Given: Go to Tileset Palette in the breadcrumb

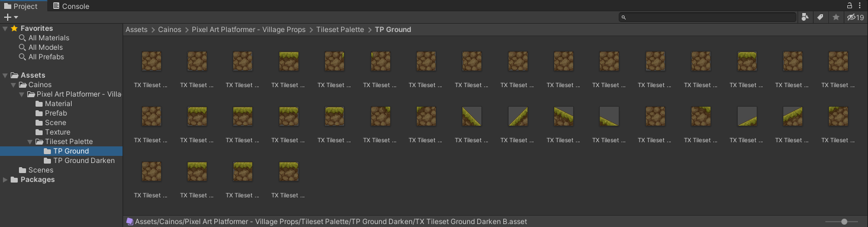Looking at the screenshot, I should pyautogui.click(x=340, y=30).
